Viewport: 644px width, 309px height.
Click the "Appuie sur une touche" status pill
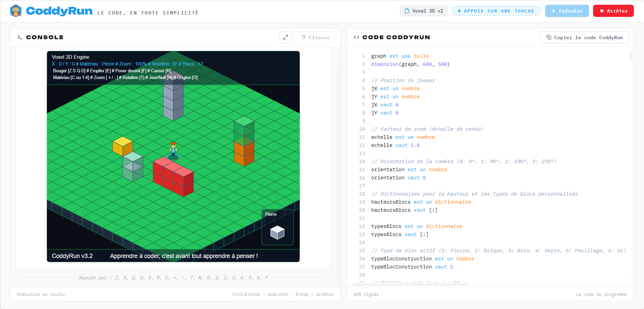point(496,11)
